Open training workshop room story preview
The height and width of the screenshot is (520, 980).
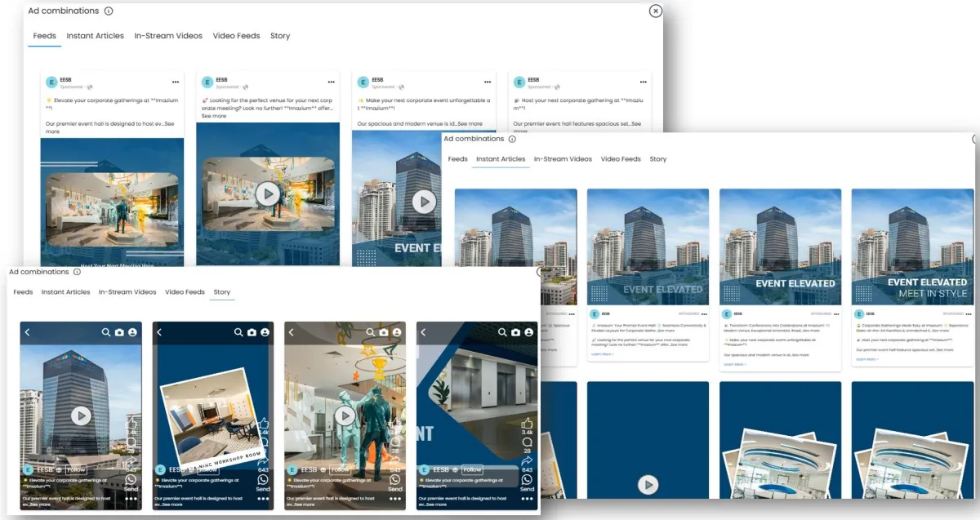[213, 416]
